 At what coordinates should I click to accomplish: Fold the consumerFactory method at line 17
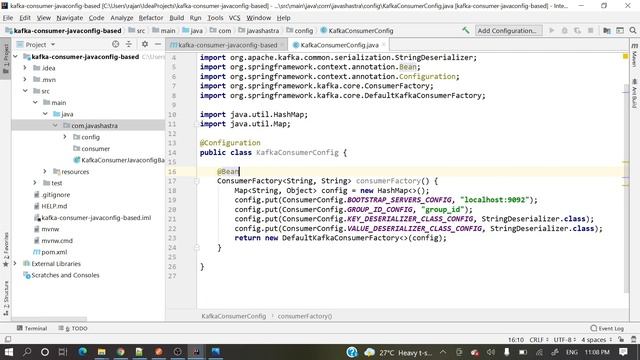196,181
